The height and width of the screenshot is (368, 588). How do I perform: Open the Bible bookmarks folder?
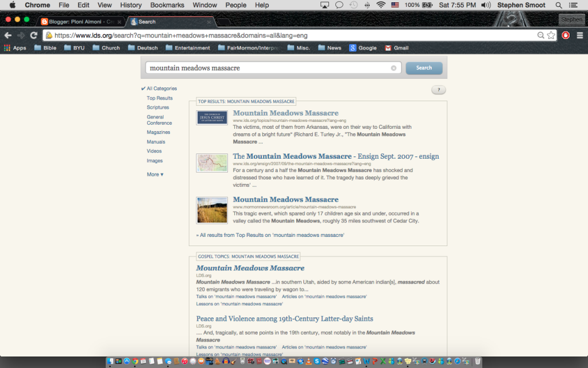pyautogui.click(x=45, y=48)
